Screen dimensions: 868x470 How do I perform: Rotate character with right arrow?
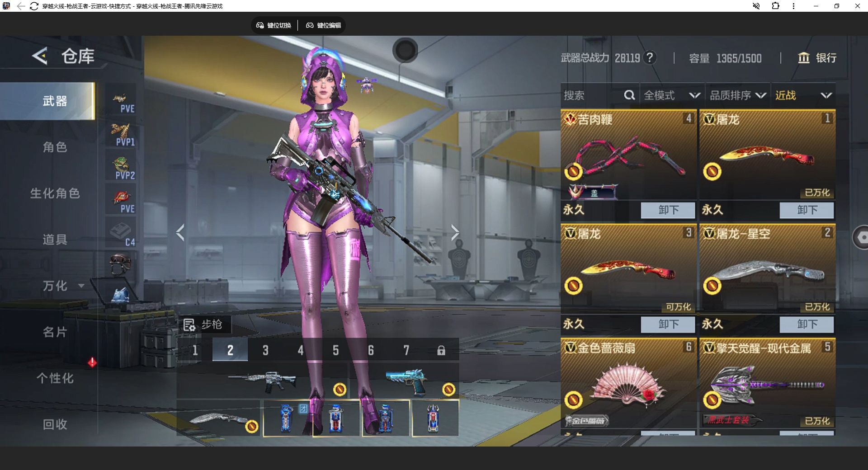(x=455, y=233)
